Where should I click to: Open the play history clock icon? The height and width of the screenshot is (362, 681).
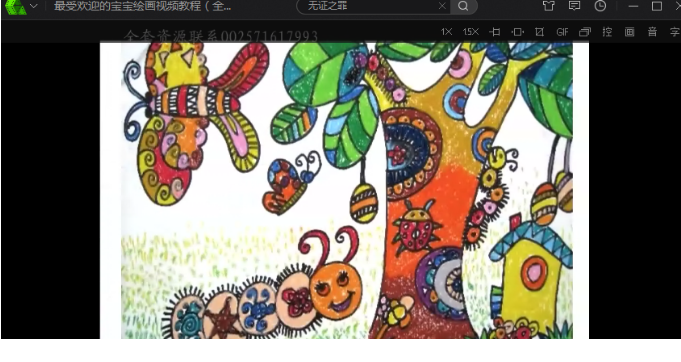[x=600, y=6]
